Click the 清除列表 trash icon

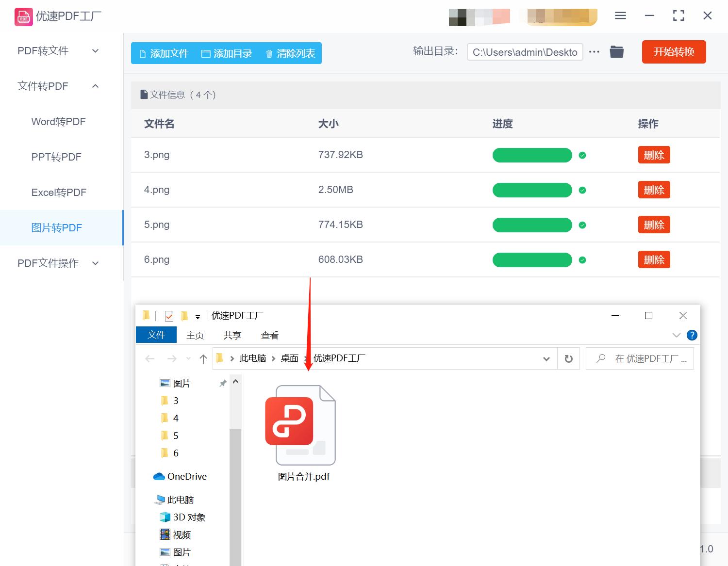pyautogui.click(x=270, y=53)
